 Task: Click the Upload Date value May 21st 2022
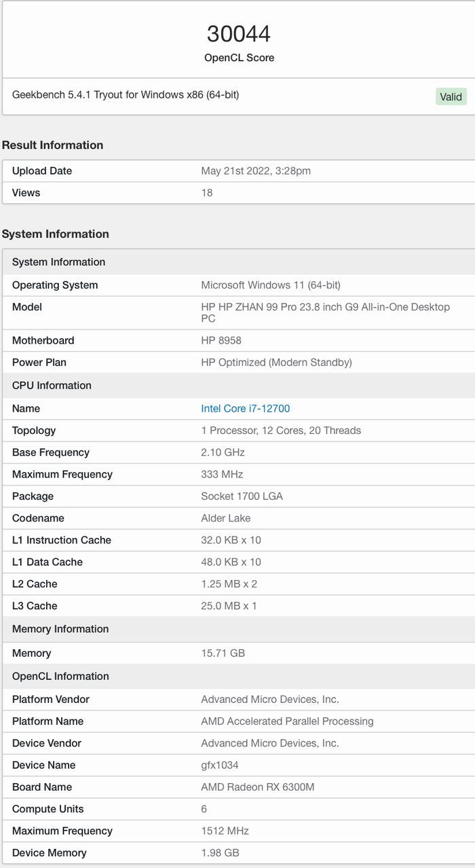(x=256, y=170)
